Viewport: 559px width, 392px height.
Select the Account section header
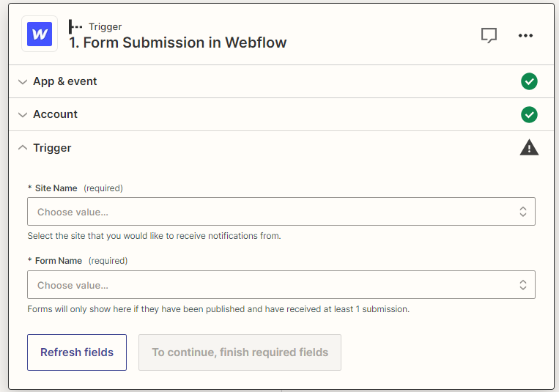(x=55, y=114)
